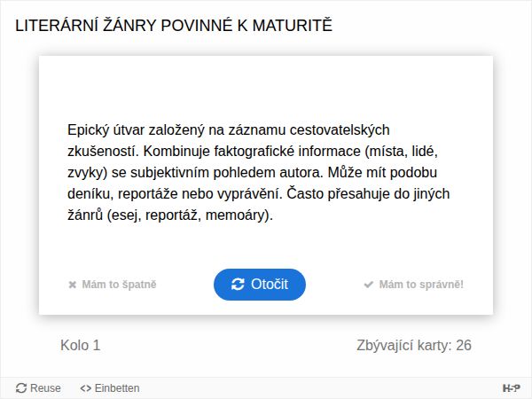Image resolution: width=532 pixels, height=399 pixels.
Task: Mark card as wrong with Mám to špatně
Action: 113,285
